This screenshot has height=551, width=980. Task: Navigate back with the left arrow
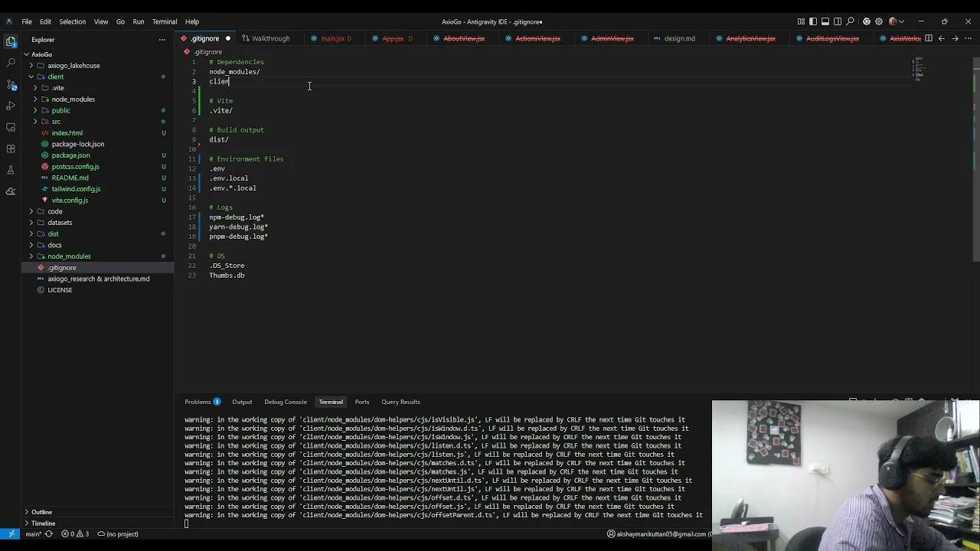pyautogui.click(x=942, y=38)
